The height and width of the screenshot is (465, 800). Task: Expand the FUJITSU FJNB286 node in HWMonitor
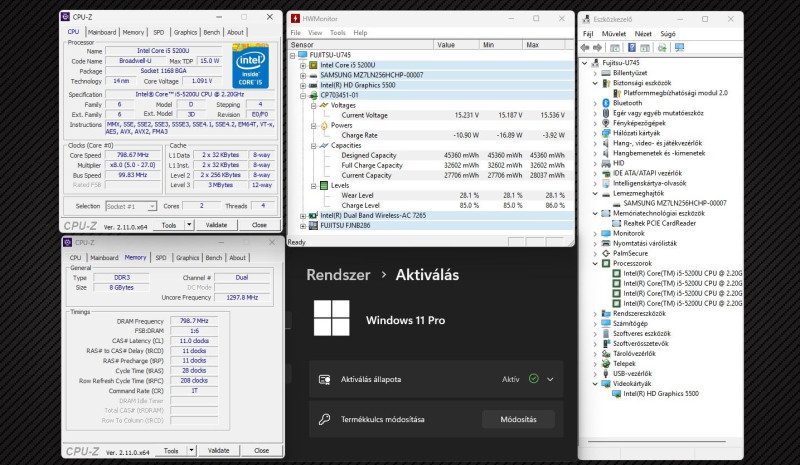coord(303,226)
